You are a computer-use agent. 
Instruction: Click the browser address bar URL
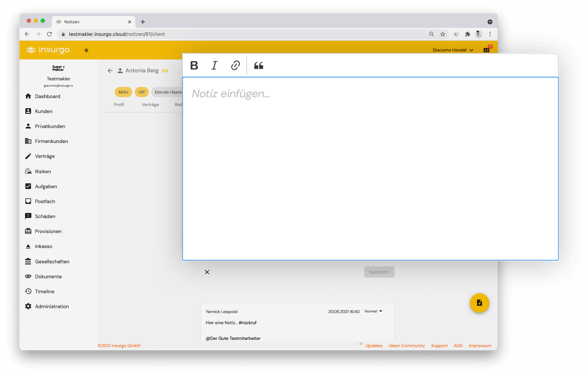coord(116,34)
